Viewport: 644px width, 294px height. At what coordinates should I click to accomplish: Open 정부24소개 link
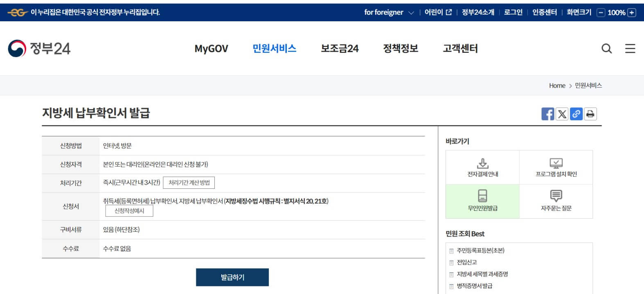coord(478,13)
